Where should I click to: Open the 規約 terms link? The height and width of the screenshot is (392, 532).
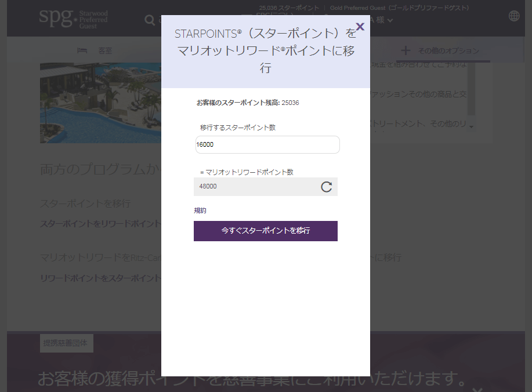(x=200, y=210)
